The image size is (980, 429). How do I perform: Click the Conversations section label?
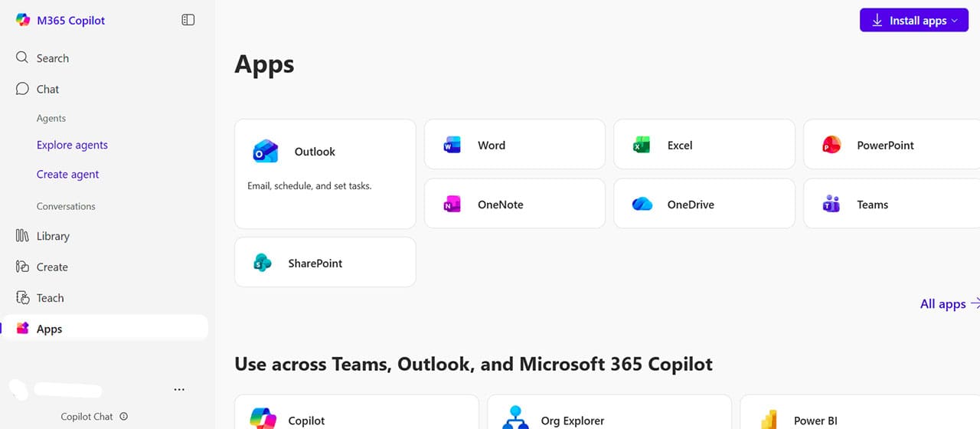tap(66, 206)
